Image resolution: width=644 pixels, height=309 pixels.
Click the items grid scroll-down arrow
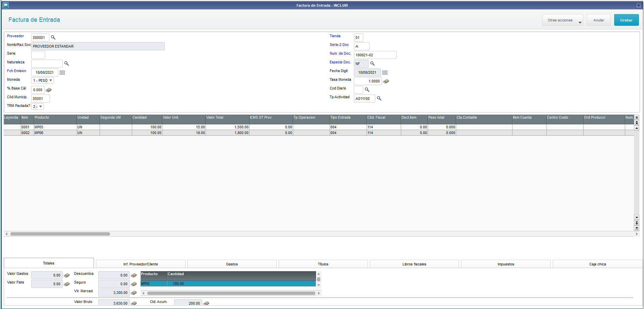(x=637, y=218)
